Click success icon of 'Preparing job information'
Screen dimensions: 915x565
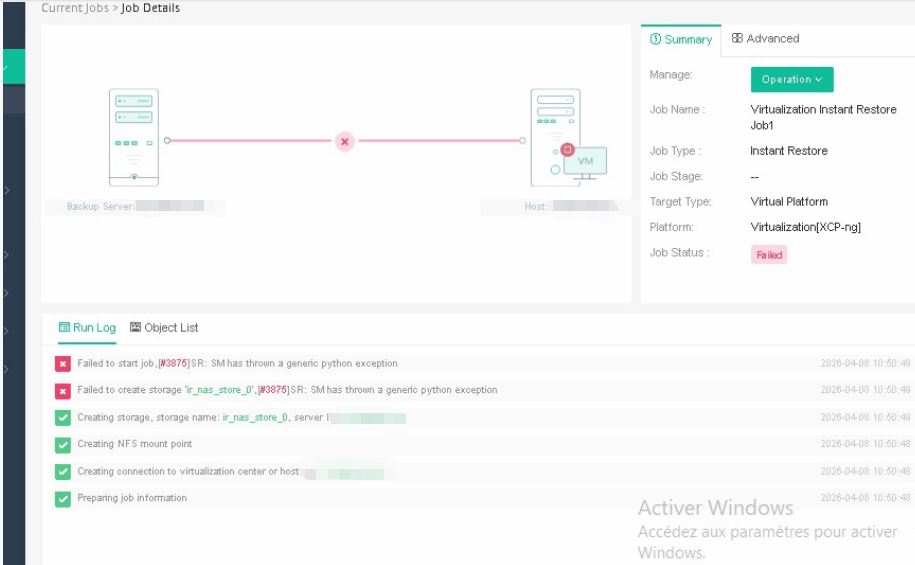point(62,499)
